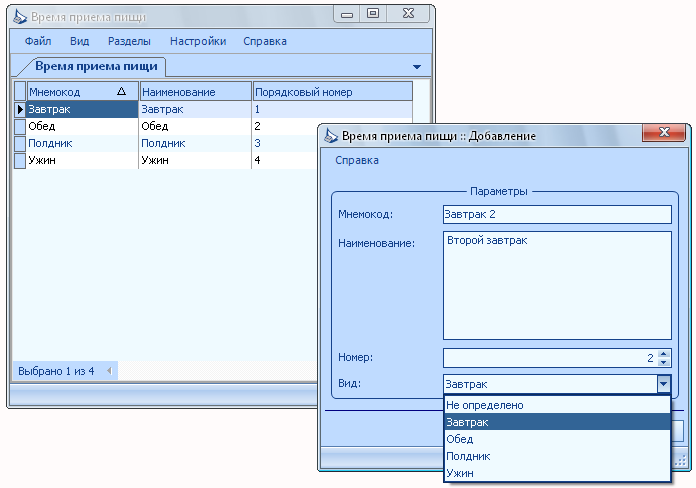The image size is (696, 488).
Task: Click the left arrow beside Выбрано status
Action: [x=110, y=371]
